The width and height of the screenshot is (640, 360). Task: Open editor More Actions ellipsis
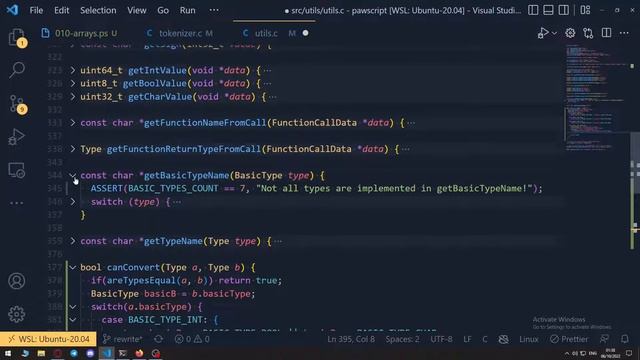point(624,33)
